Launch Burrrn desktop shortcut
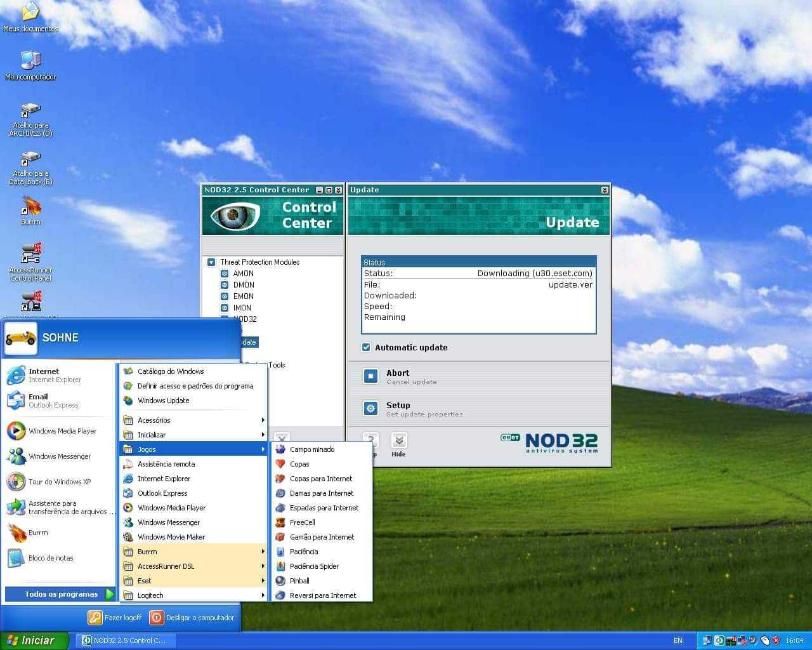Viewport: 812px width, 650px height. click(x=30, y=211)
